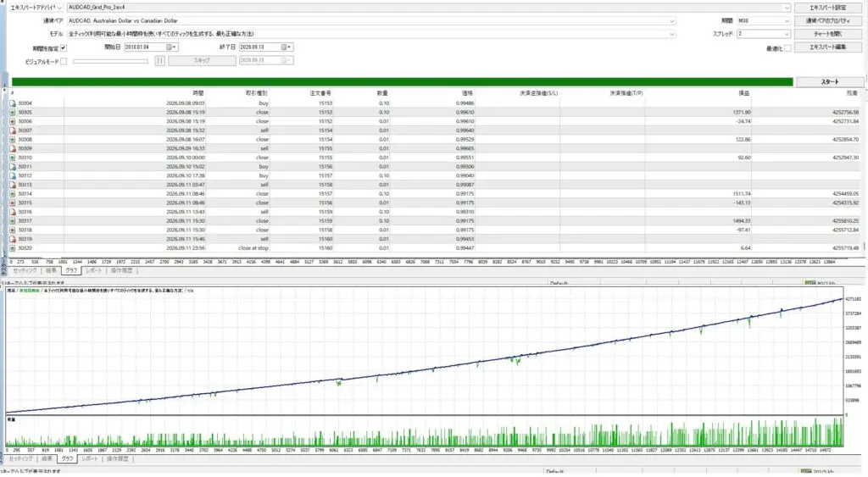868x477 pixels.
Task: Click the green test progress bar
Action: point(402,82)
